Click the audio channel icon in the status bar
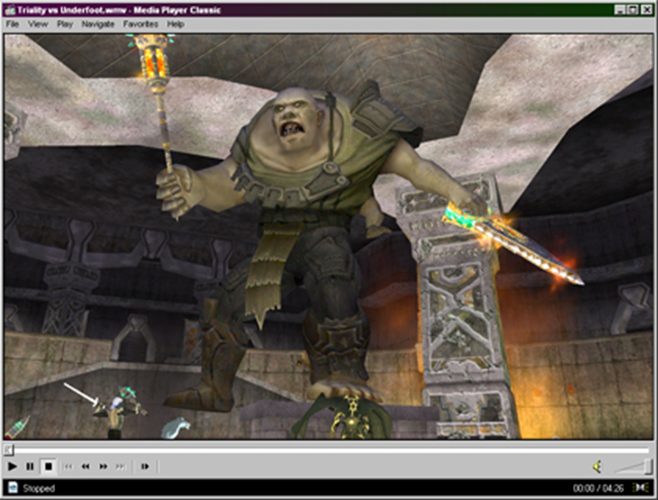658x500 pixels. tap(641, 487)
